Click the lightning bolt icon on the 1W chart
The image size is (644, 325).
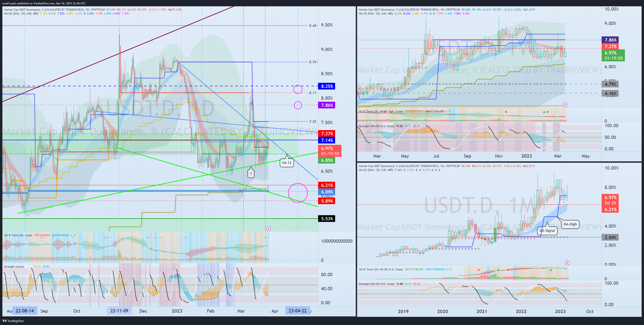coord(565,105)
